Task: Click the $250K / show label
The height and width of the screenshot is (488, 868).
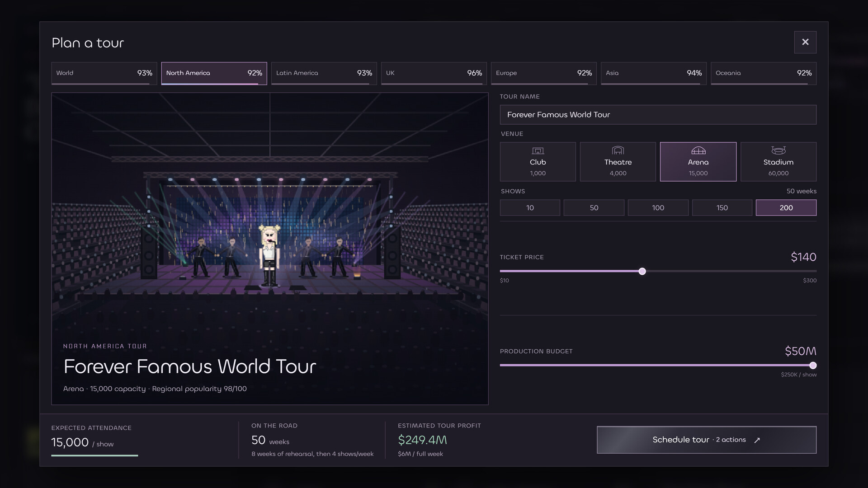Action: tap(798, 375)
